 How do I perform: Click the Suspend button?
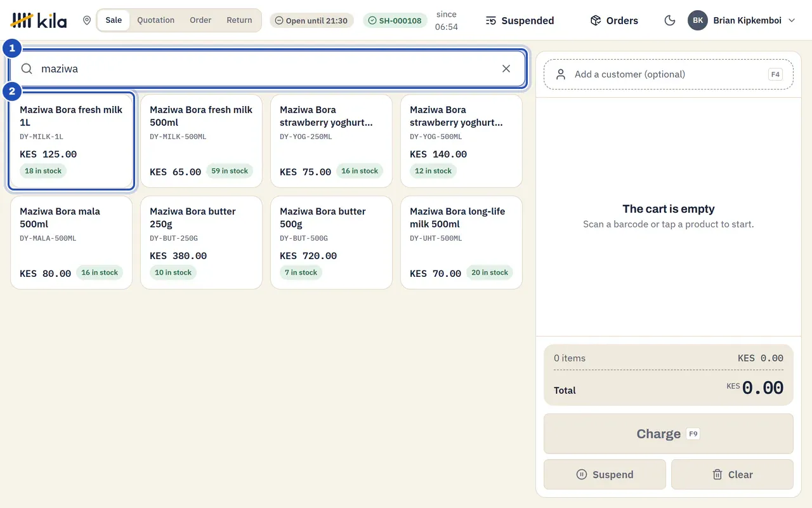(605, 474)
